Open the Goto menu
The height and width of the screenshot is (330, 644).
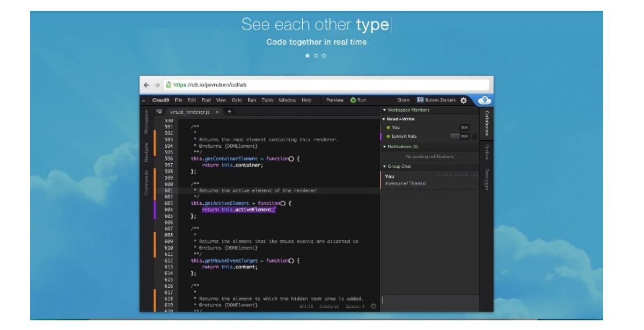(x=237, y=100)
